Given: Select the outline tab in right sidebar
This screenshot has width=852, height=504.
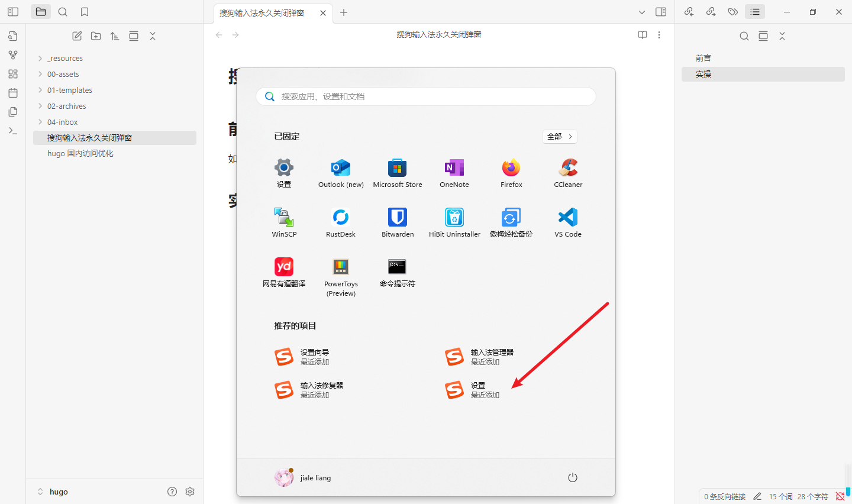Looking at the screenshot, I should click(755, 12).
